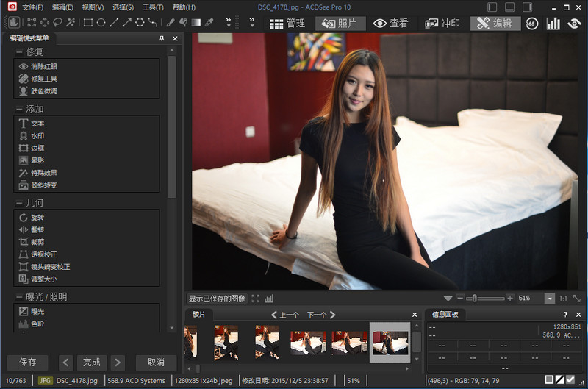Open the 水印 watermark tool
The height and width of the screenshot is (389, 588).
tap(37, 136)
